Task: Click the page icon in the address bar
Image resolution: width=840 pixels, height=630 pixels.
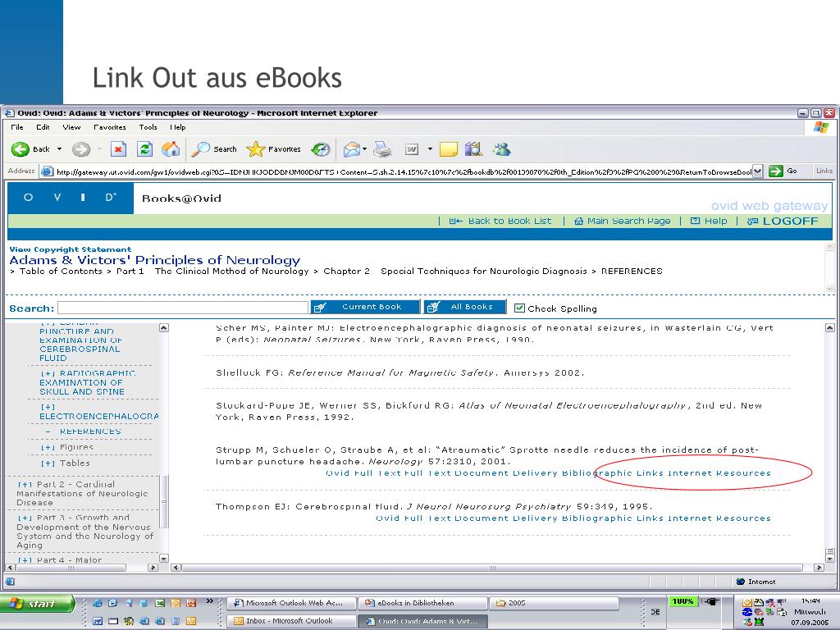Action: pyautogui.click(x=47, y=171)
